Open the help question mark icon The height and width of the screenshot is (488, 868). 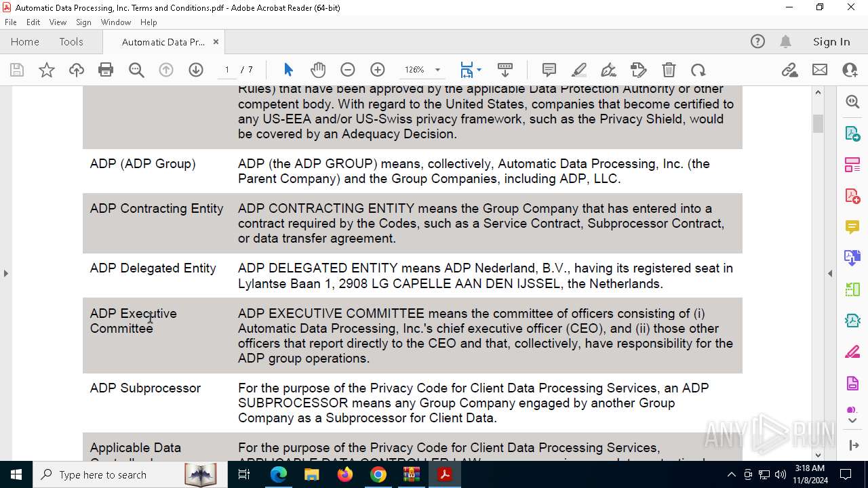tap(757, 41)
